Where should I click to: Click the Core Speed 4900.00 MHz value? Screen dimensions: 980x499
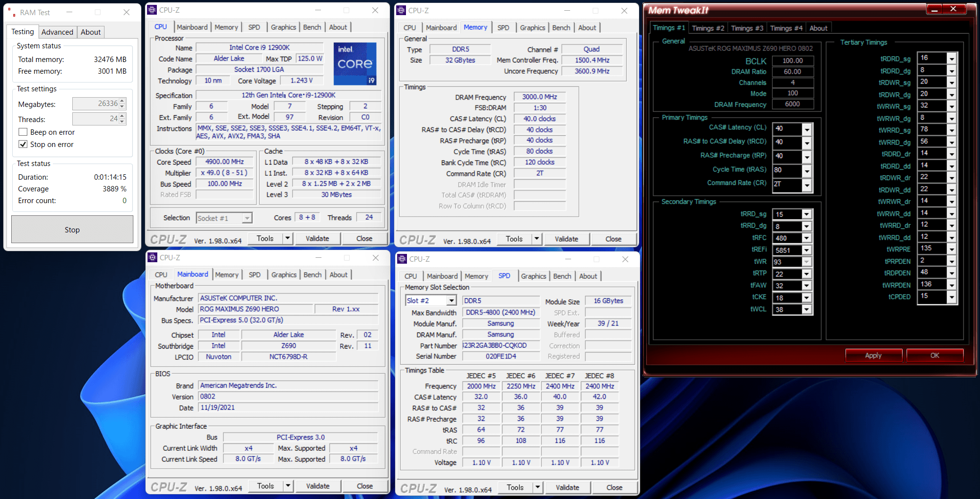(x=225, y=162)
